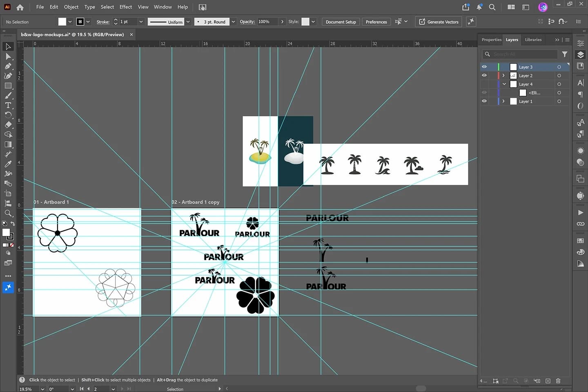The image size is (588, 392).
Task: Click the Document Setup button
Action: click(x=341, y=22)
